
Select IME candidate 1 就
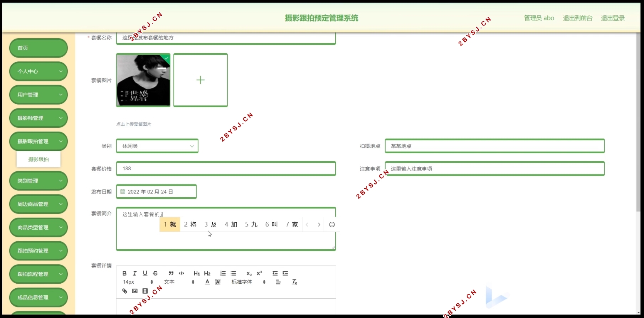click(170, 225)
